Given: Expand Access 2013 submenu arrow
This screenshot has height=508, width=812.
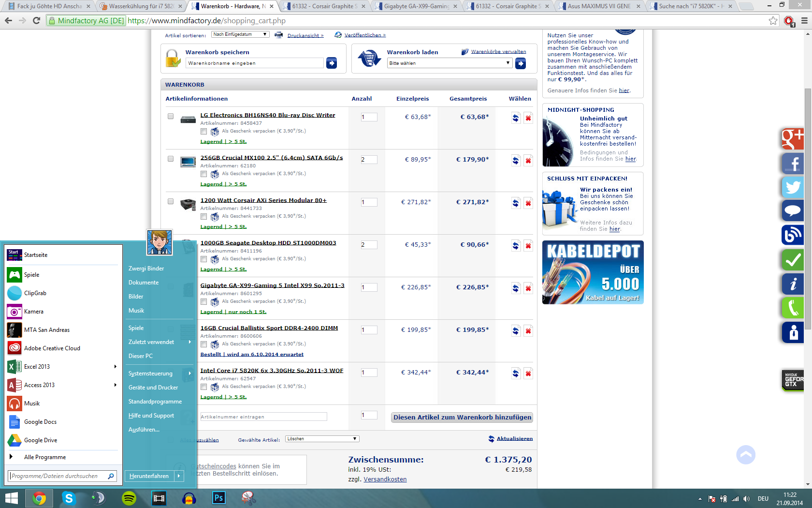Looking at the screenshot, I should click(115, 385).
